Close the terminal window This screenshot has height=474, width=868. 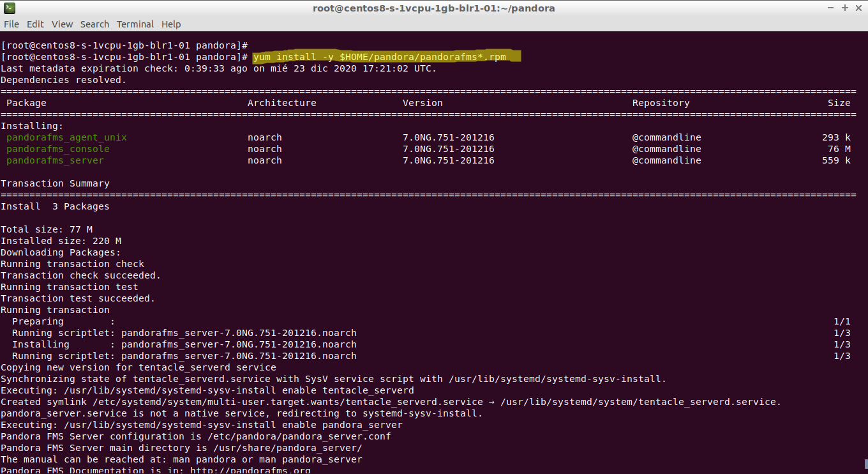858,8
